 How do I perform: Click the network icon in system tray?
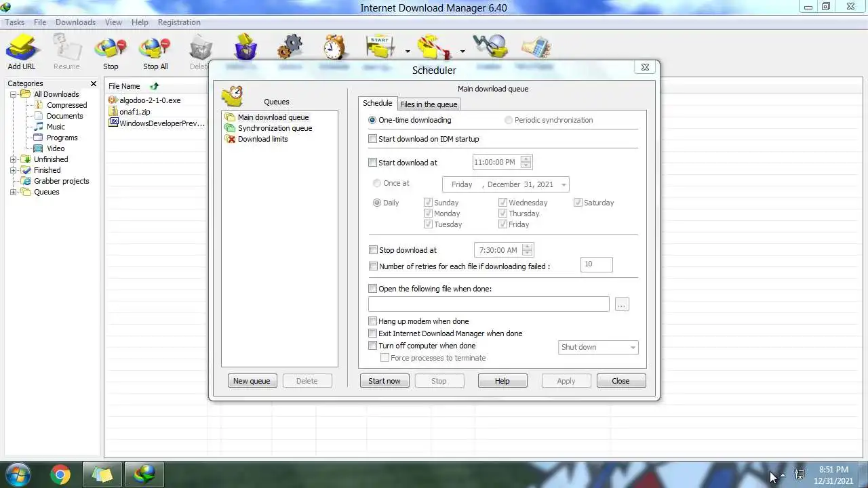(x=800, y=475)
